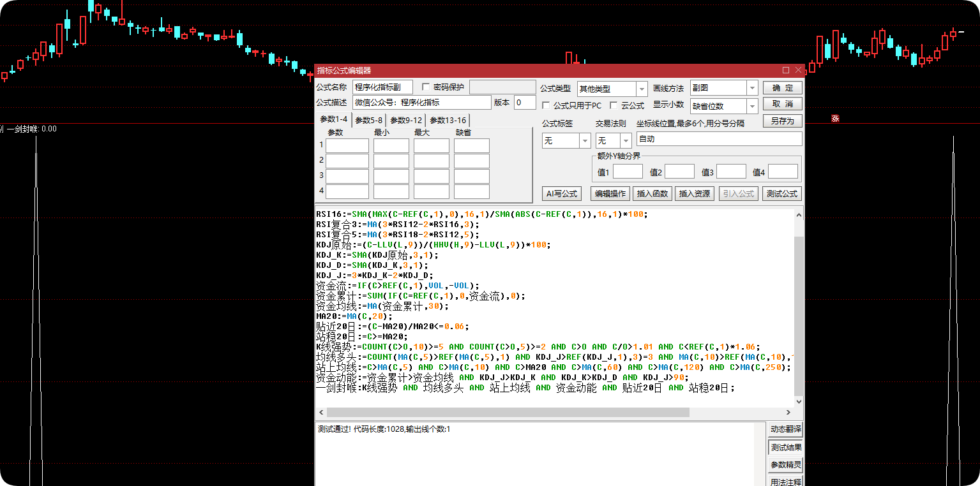Close the 指标公式编辑器 window
This screenshot has width=980, height=486.
[x=798, y=70]
